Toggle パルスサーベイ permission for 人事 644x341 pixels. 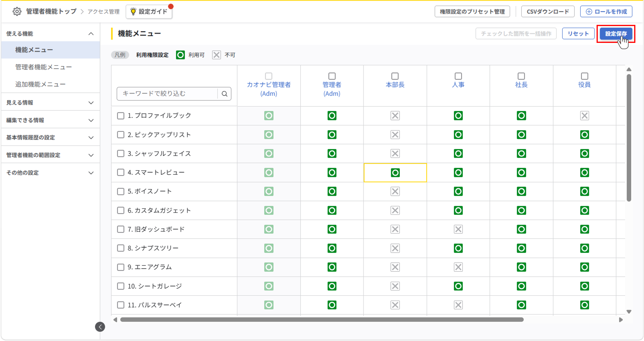click(x=458, y=305)
